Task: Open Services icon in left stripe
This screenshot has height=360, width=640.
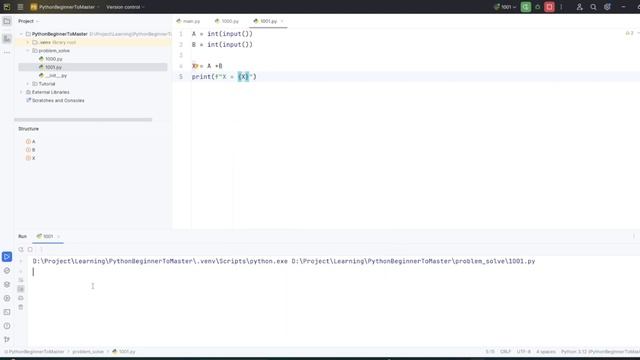Action: (7, 298)
